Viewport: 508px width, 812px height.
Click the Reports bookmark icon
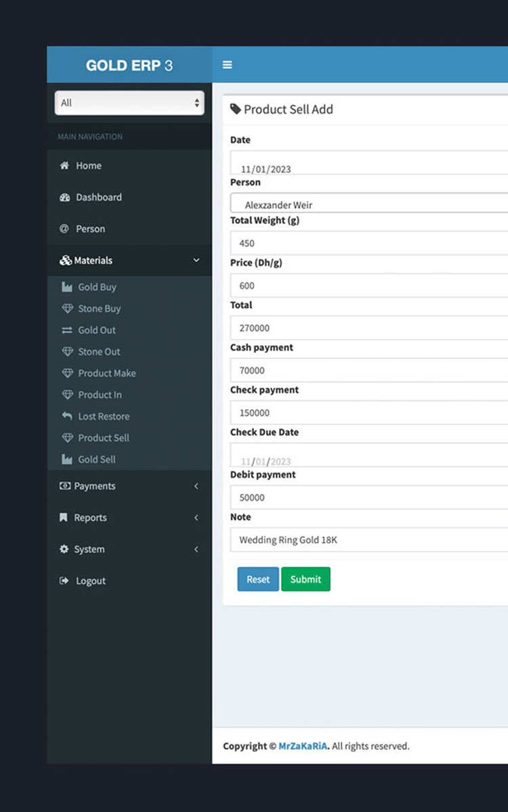click(64, 518)
